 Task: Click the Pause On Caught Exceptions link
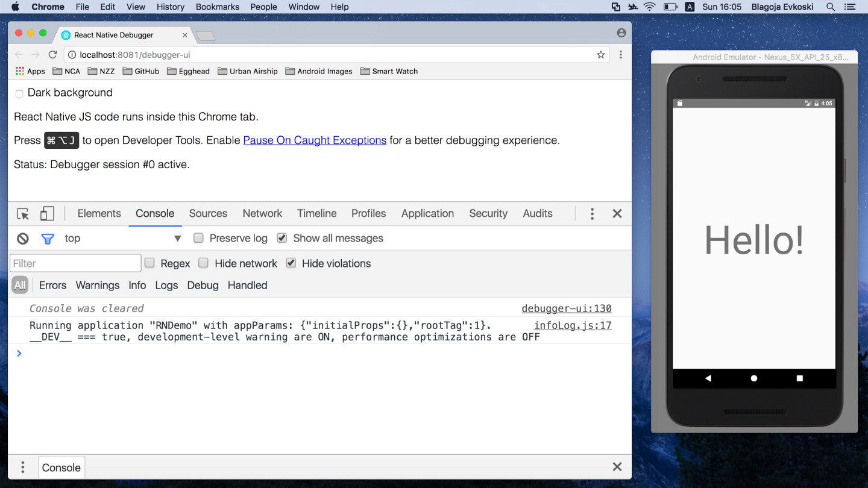[315, 140]
